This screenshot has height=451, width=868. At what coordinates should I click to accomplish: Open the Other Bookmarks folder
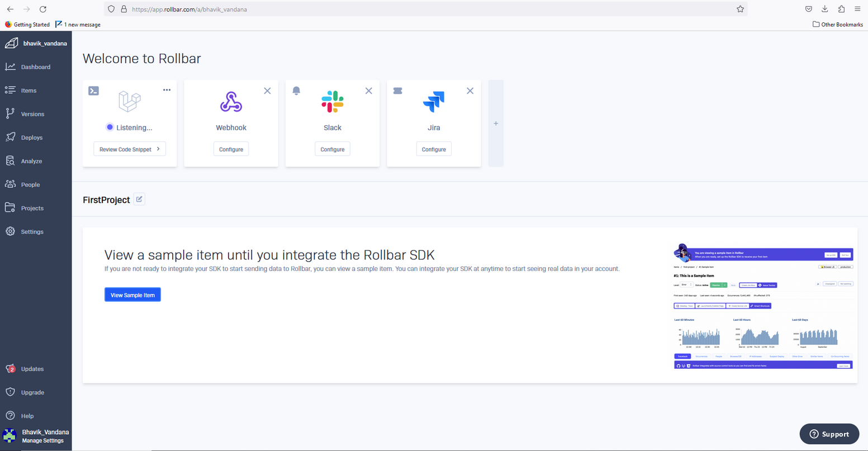838,25
